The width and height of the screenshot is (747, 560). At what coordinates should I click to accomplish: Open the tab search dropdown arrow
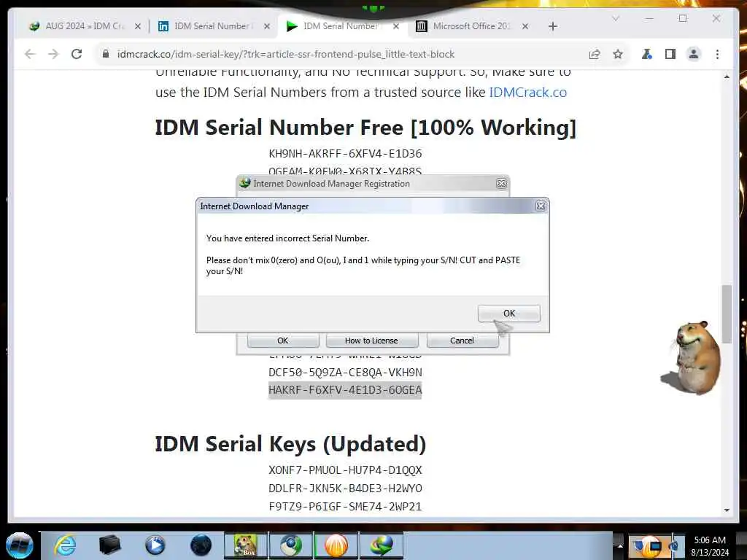tap(616, 18)
